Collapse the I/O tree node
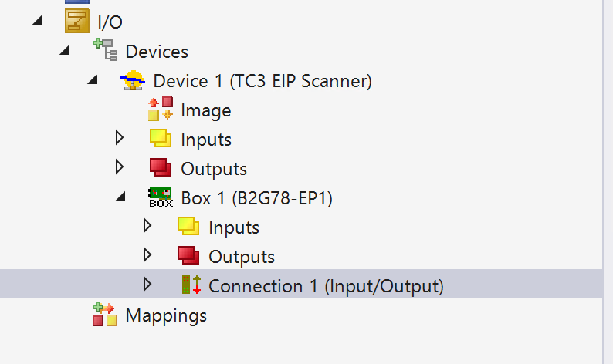Viewport: 613px width, 364px height. click(37, 22)
